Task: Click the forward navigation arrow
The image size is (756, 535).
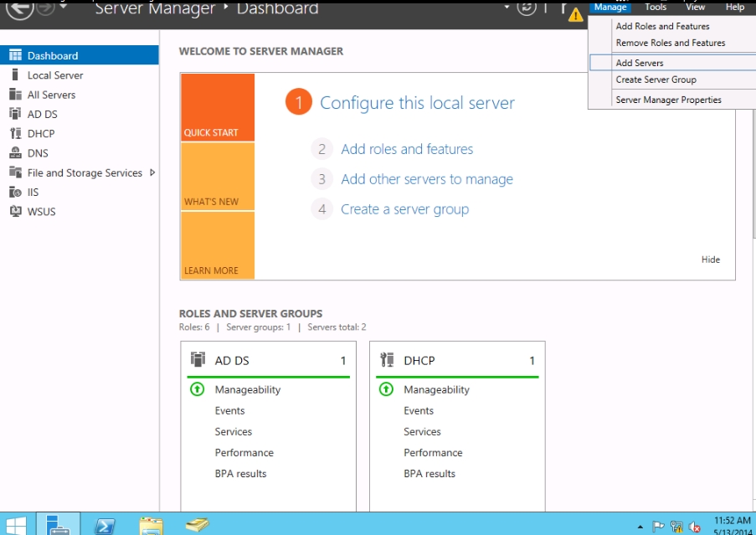Action: coord(46,8)
